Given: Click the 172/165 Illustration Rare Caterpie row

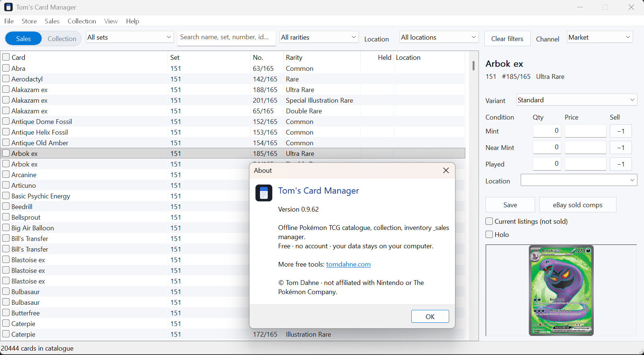Looking at the screenshot, I should [233, 334].
